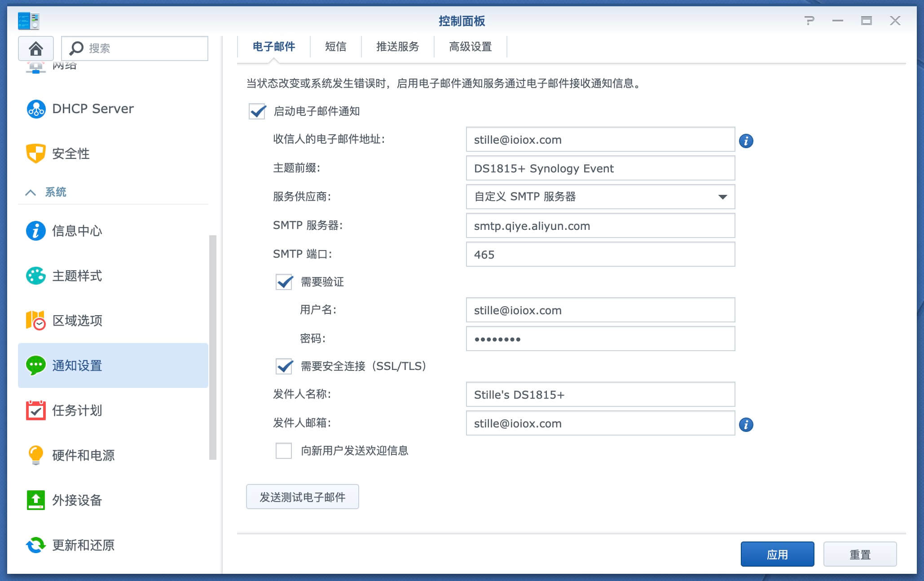
Task: Select the 安全性 shield icon
Action: coord(35,154)
